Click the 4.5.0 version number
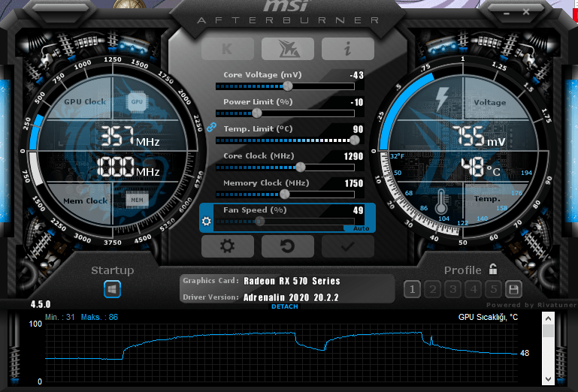The height and width of the screenshot is (392, 578). (41, 304)
